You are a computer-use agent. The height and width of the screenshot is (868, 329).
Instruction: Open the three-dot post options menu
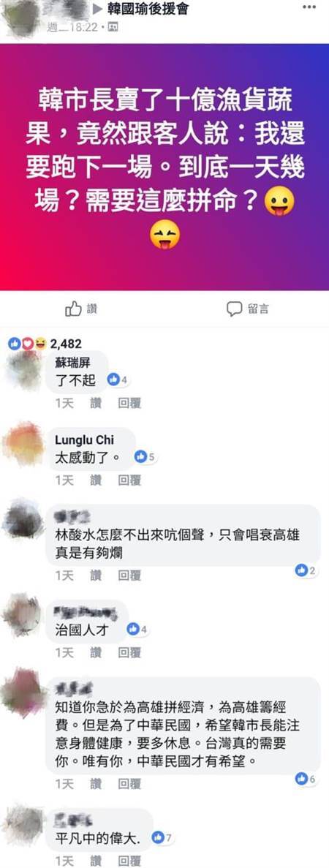click(310, 8)
